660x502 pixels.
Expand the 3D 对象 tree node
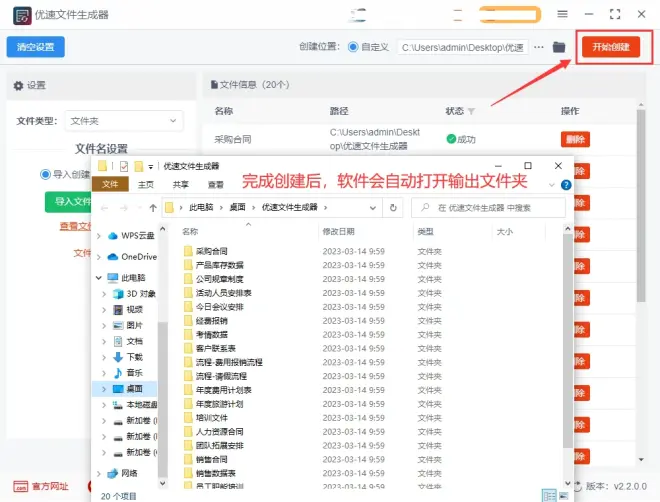[x=104, y=294]
